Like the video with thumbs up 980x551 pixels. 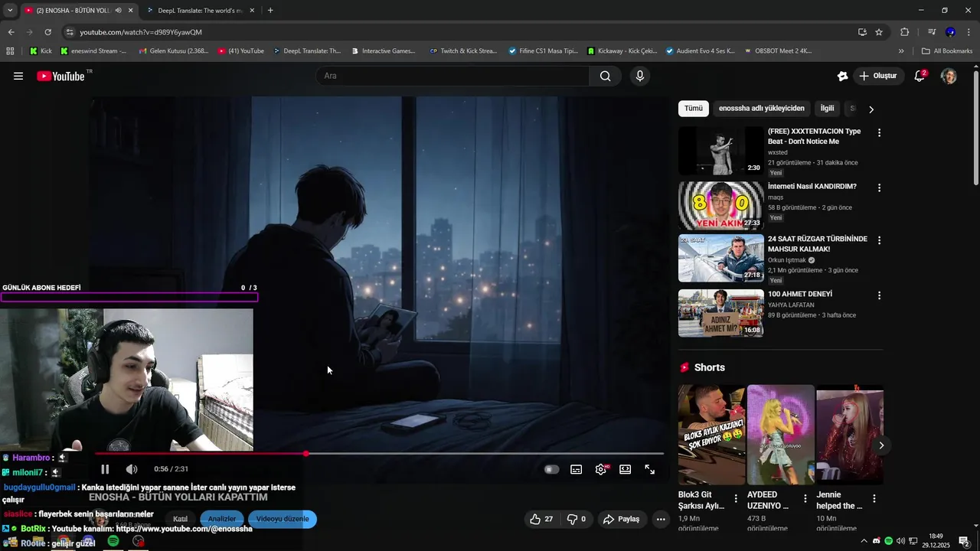click(x=541, y=519)
